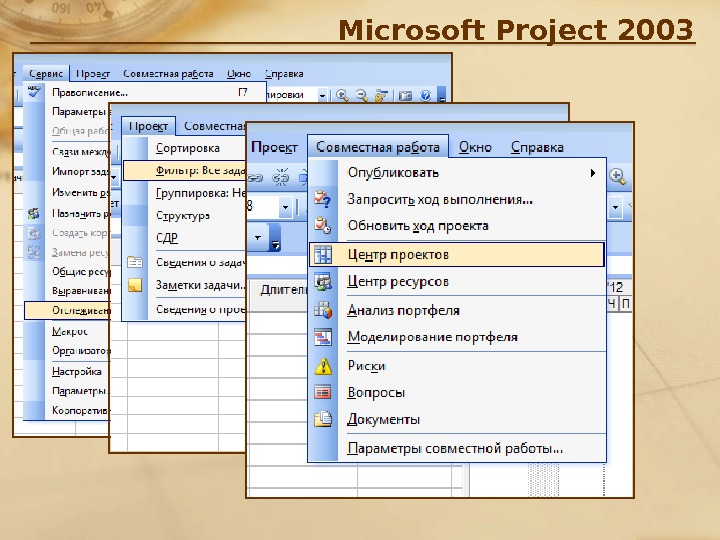
Task: Click the assign resources icon in Сервис menu
Action: pos(34,213)
